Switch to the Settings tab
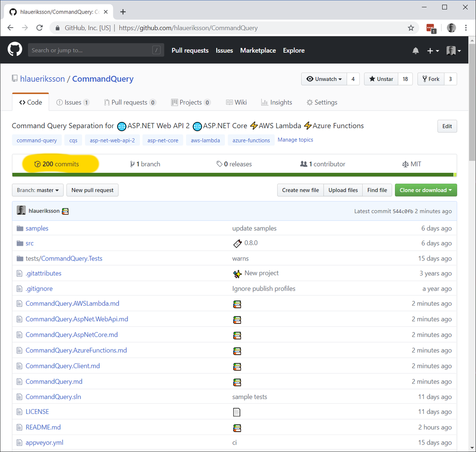 322,102
